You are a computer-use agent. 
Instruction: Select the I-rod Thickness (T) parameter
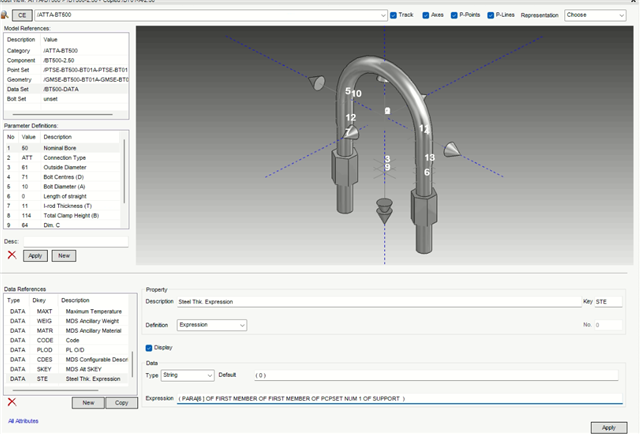(x=62, y=206)
